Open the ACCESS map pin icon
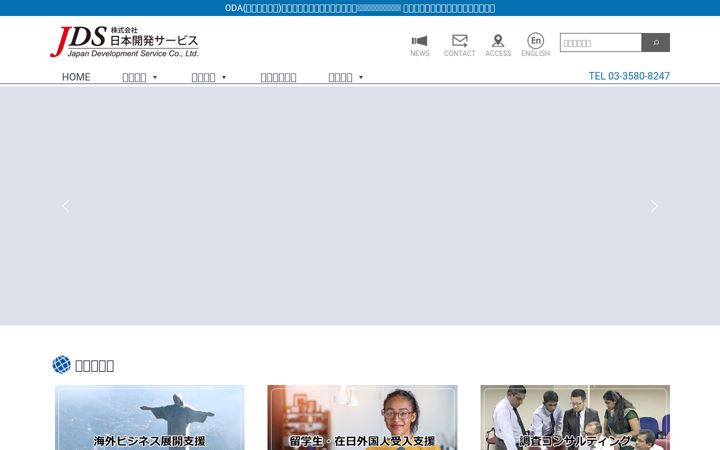The image size is (720, 450). [498, 45]
